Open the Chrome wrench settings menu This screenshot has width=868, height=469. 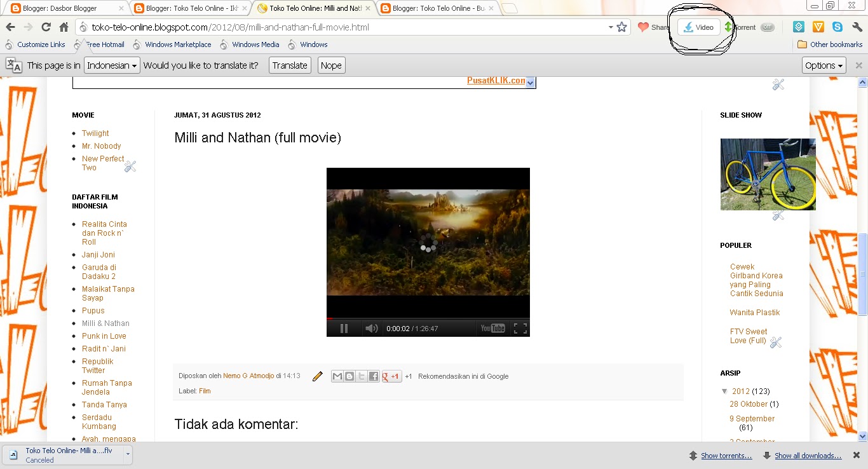click(x=857, y=27)
